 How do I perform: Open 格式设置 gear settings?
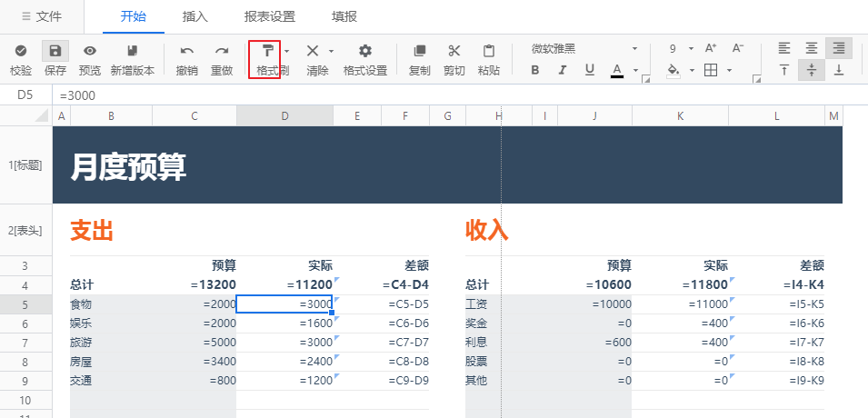pyautogui.click(x=364, y=51)
